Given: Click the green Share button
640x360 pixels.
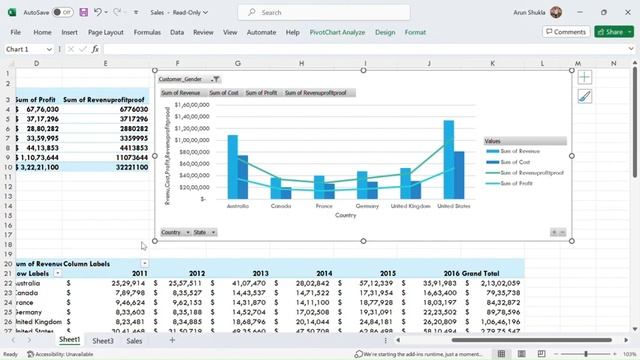Looking at the screenshot, I should pyautogui.click(x=610, y=31).
